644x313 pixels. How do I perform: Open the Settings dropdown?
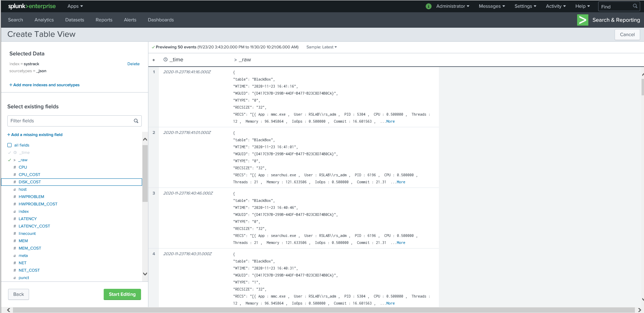tap(525, 6)
